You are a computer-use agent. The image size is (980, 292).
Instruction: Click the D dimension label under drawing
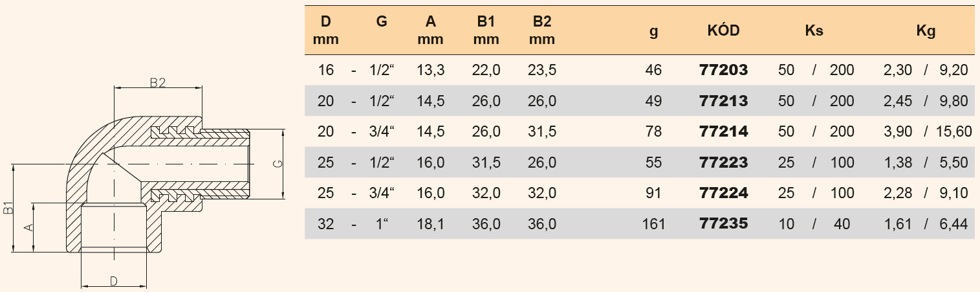113,280
